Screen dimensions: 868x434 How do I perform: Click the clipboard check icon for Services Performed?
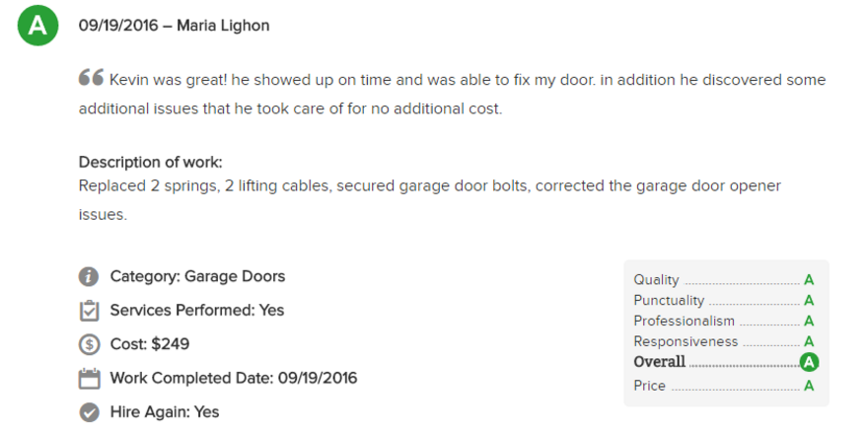(89, 311)
